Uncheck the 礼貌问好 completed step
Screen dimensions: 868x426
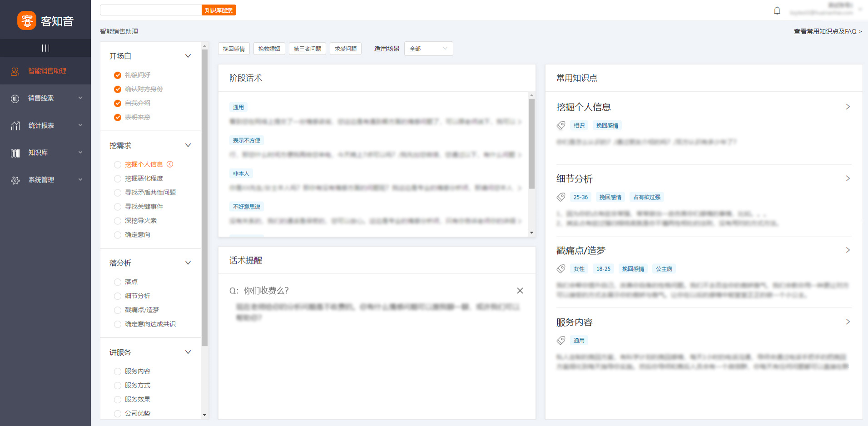(118, 75)
